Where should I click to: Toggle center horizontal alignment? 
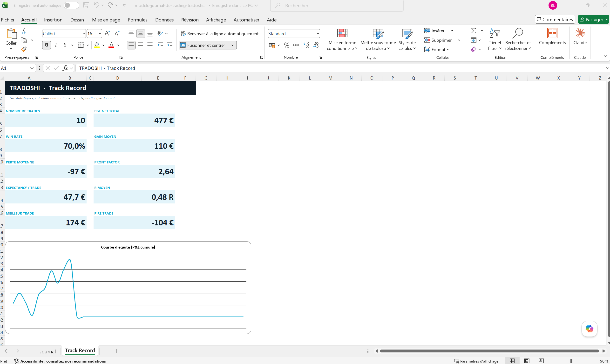(141, 45)
